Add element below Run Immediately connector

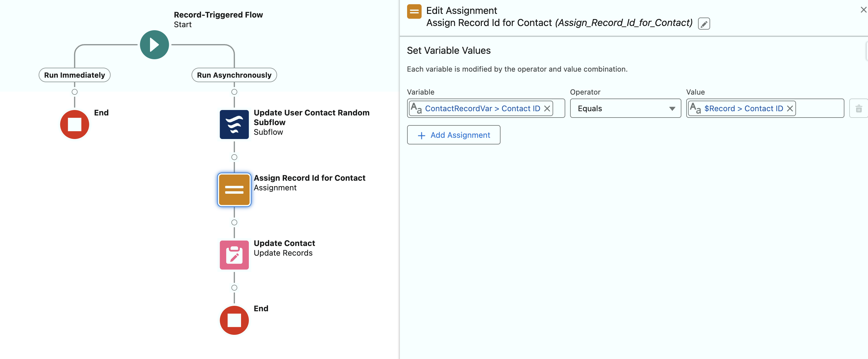pos(74,92)
